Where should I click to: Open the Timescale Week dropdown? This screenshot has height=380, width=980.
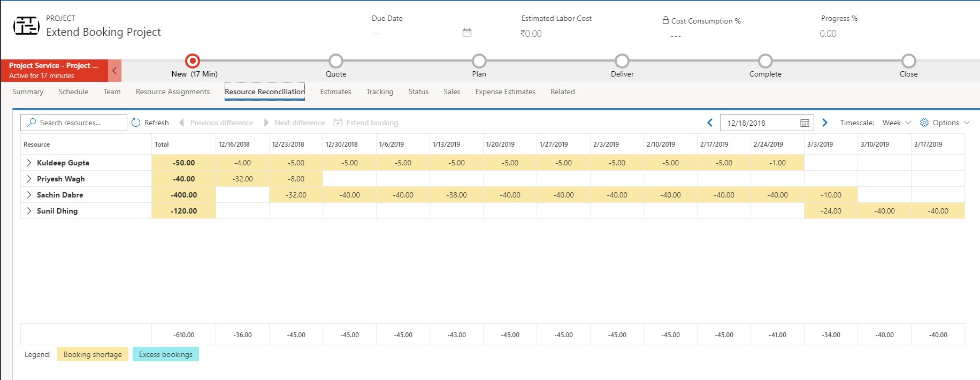(x=897, y=123)
